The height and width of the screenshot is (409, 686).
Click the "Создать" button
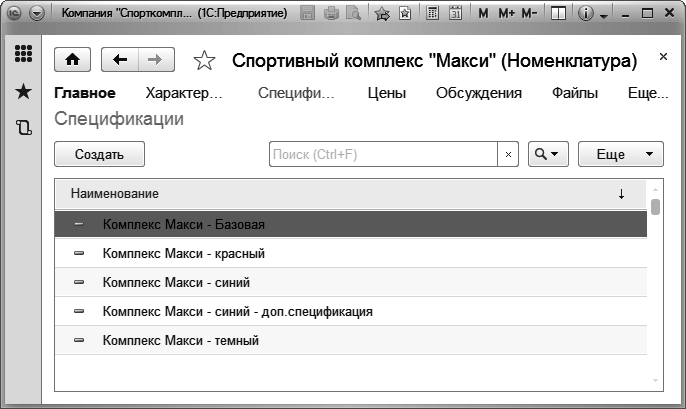coord(99,154)
